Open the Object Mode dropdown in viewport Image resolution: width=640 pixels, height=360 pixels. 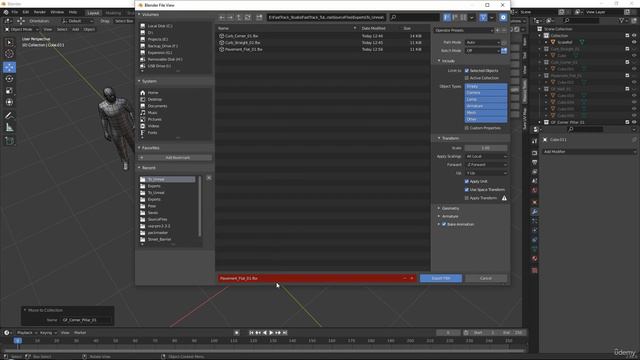click(21, 29)
